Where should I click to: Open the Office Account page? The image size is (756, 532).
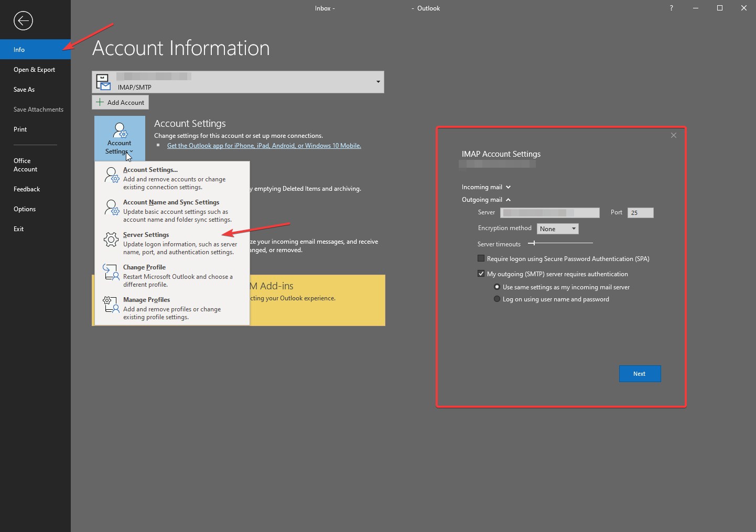[x=35, y=165]
